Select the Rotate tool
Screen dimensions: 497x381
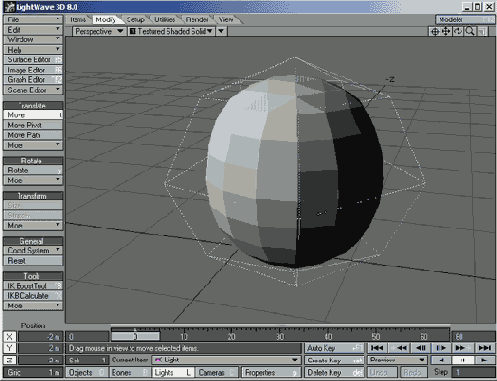coord(33,170)
